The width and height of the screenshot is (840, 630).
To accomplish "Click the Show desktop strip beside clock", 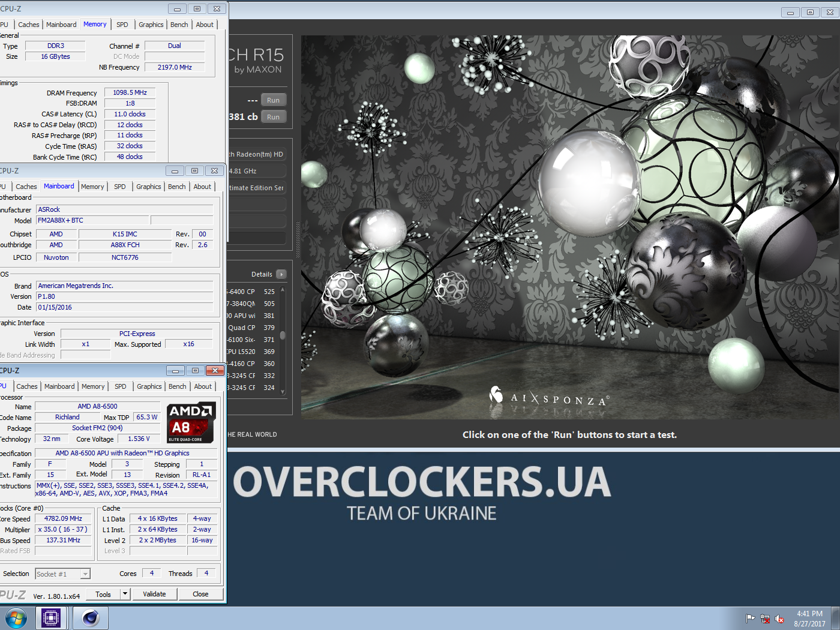I will point(835,618).
